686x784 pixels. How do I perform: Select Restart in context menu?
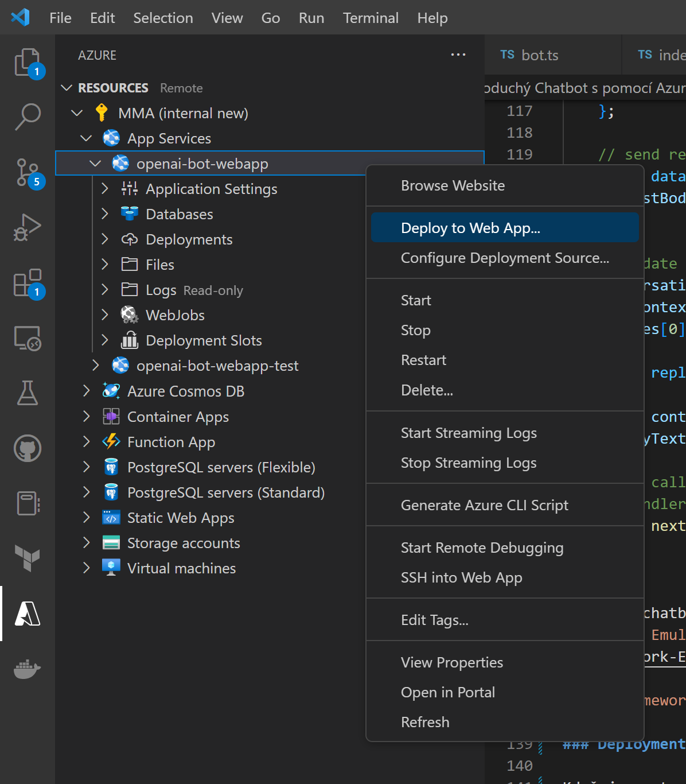tap(505, 360)
